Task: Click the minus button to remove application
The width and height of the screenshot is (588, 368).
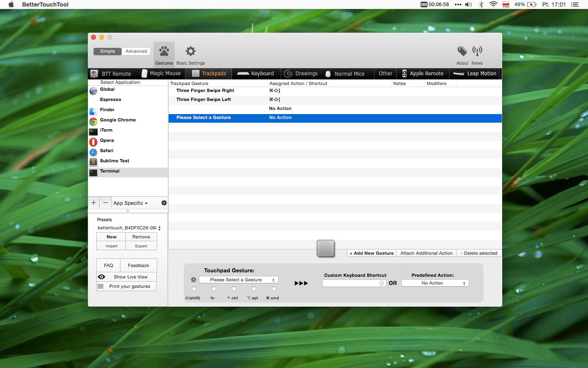Action: pos(105,203)
